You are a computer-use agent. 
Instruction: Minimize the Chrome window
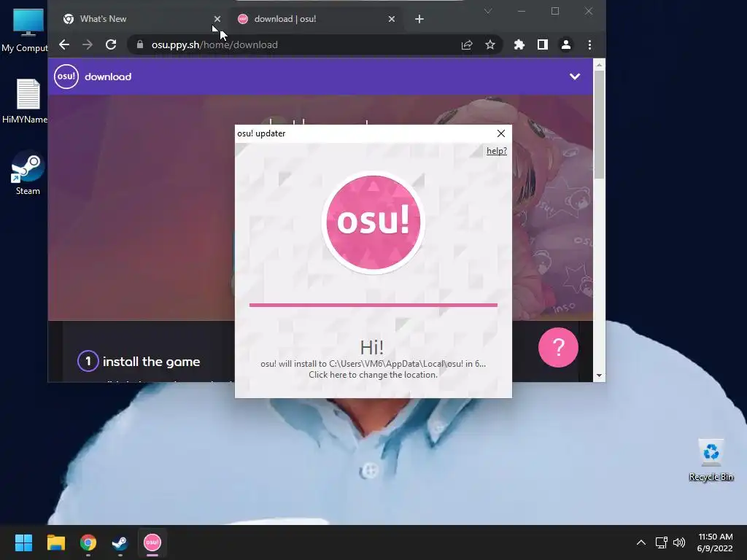pos(521,11)
